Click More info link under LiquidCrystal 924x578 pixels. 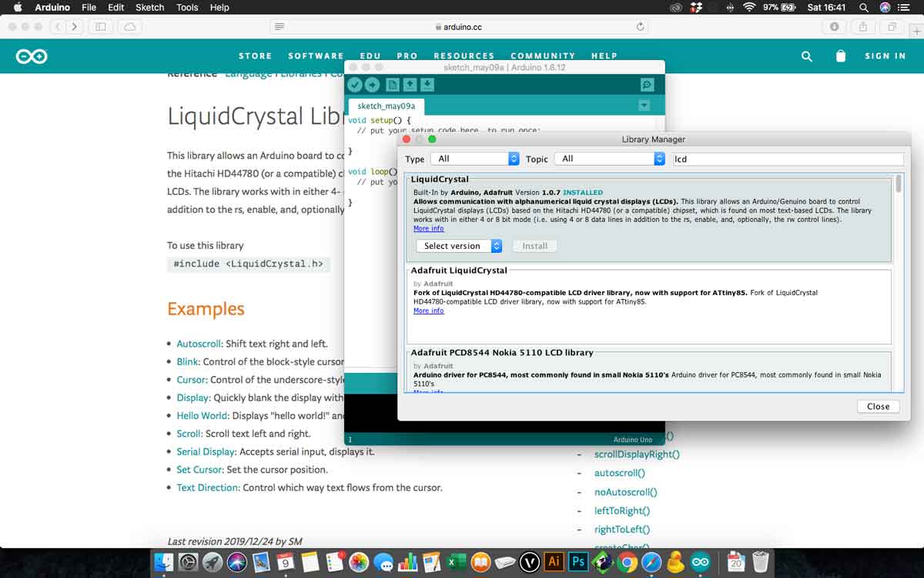click(x=428, y=229)
